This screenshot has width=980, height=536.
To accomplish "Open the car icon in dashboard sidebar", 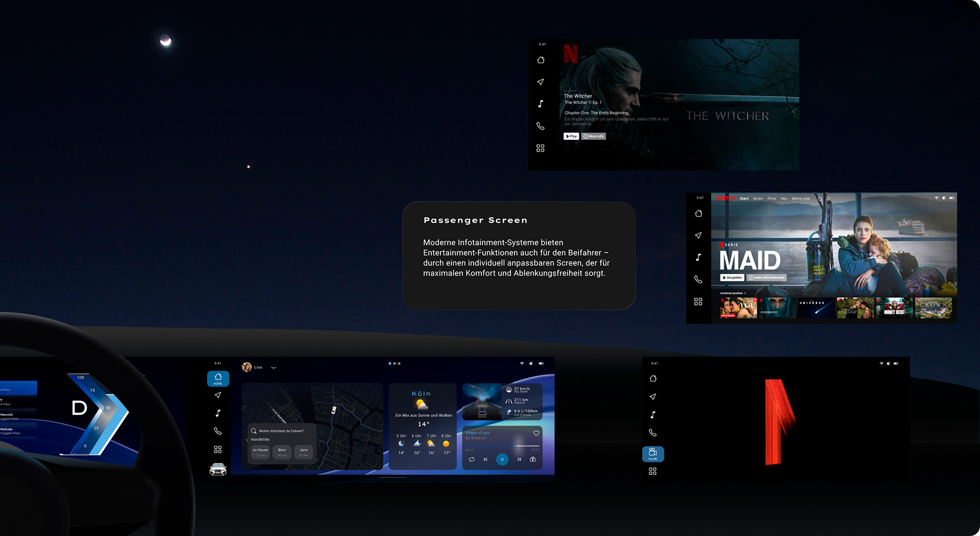I will (x=218, y=470).
